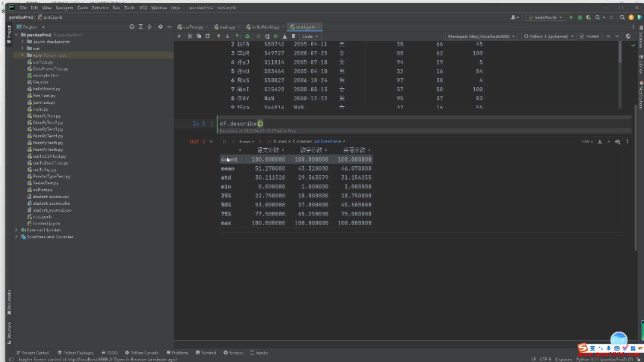
Task: Open student_scores.csv in project tree
Action: (x=51, y=197)
